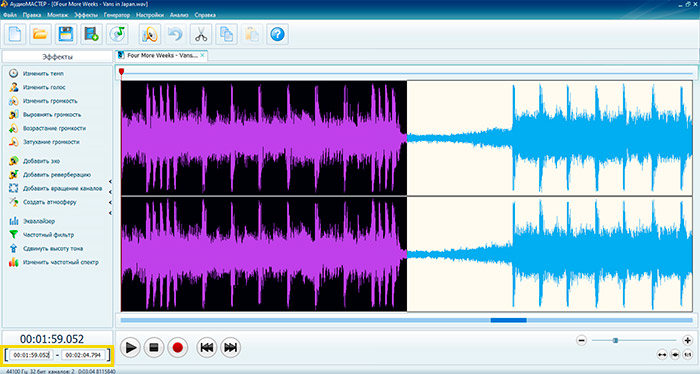This screenshot has width=700, height=374.
Task: Apply the Затухание громкости effect
Action: tap(44, 142)
